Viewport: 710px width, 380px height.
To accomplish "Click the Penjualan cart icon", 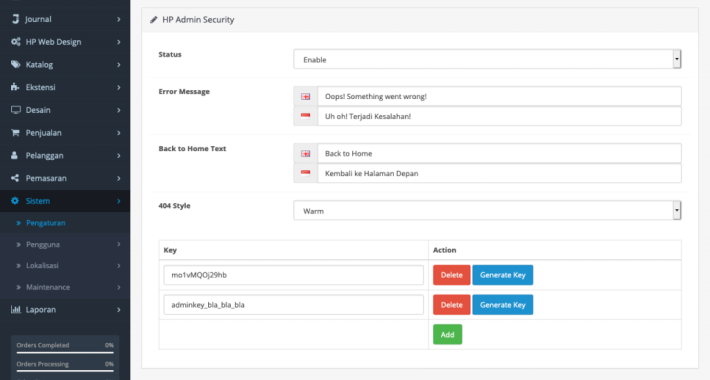I will tap(15, 133).
